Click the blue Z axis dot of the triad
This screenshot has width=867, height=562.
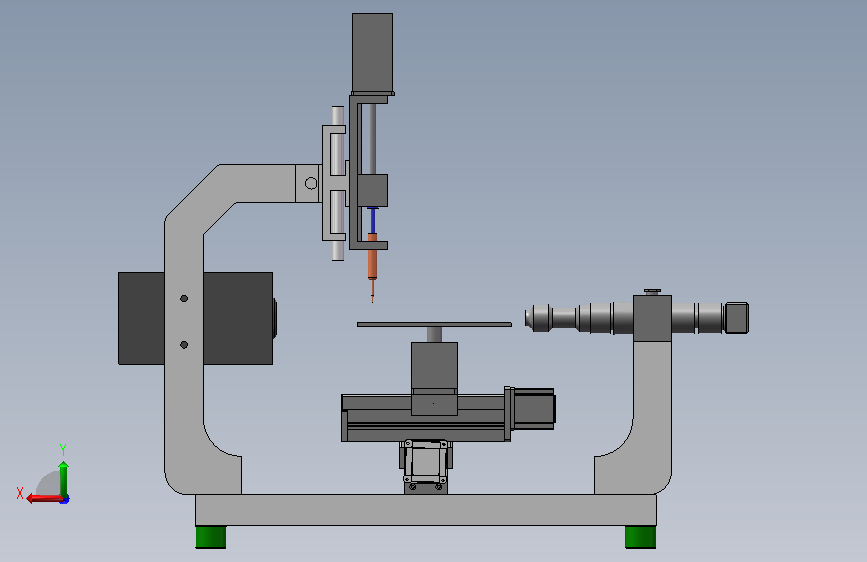point(65,499)
